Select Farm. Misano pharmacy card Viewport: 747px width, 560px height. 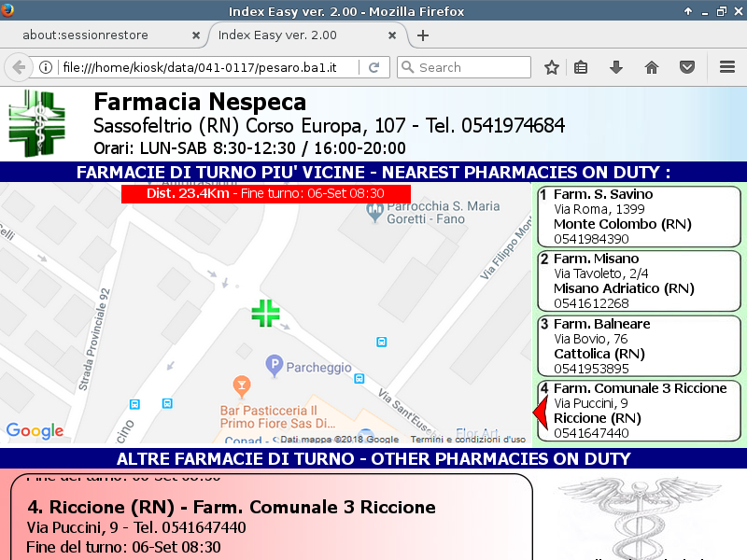click(639, 281)
